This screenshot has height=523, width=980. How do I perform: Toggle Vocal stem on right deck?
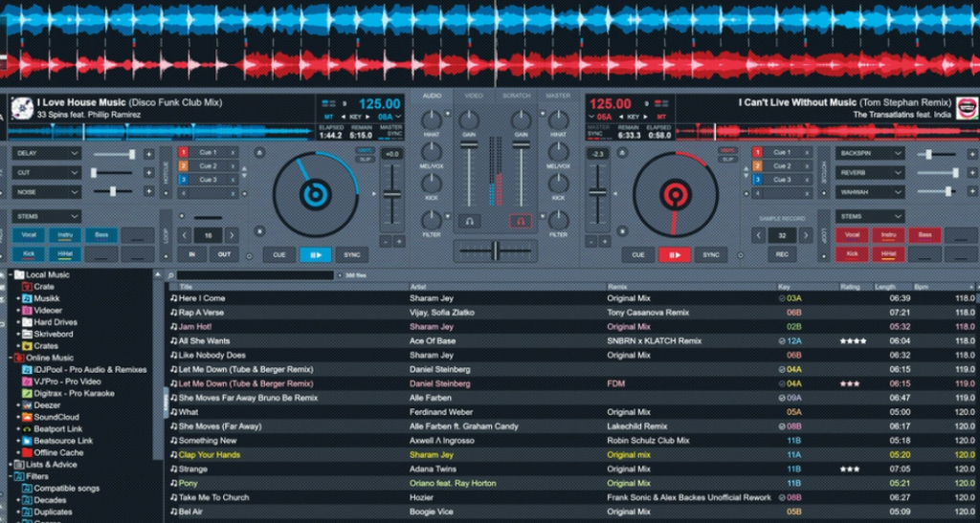(852, 235)
